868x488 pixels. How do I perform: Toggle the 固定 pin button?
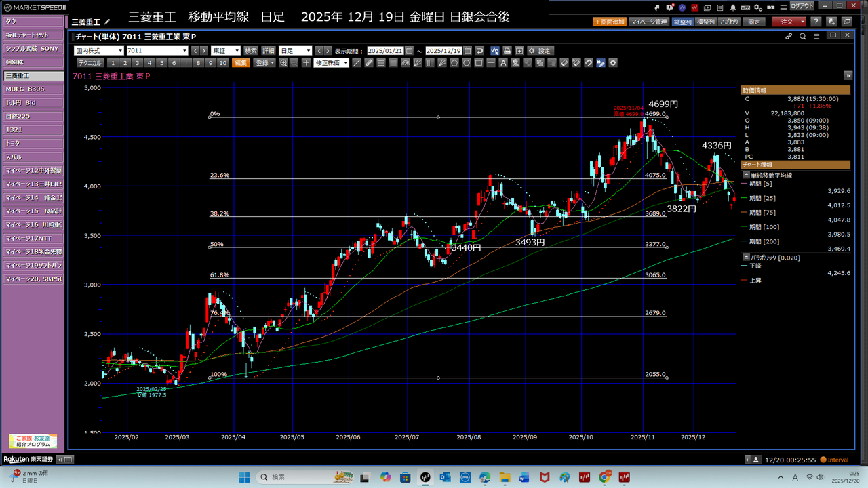coord(754,22)
